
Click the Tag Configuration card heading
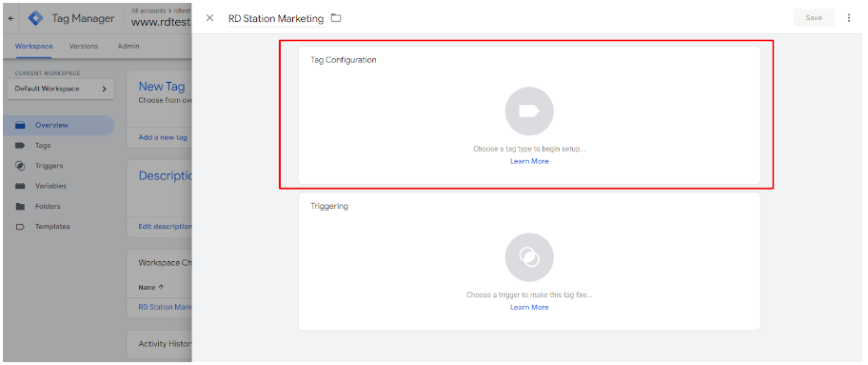tap(344, 60)
